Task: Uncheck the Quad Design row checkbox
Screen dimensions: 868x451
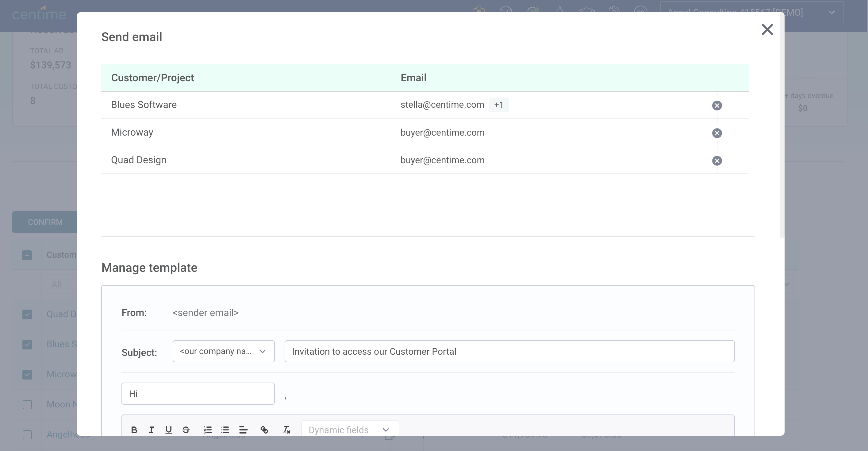Action: coord(27,314)
